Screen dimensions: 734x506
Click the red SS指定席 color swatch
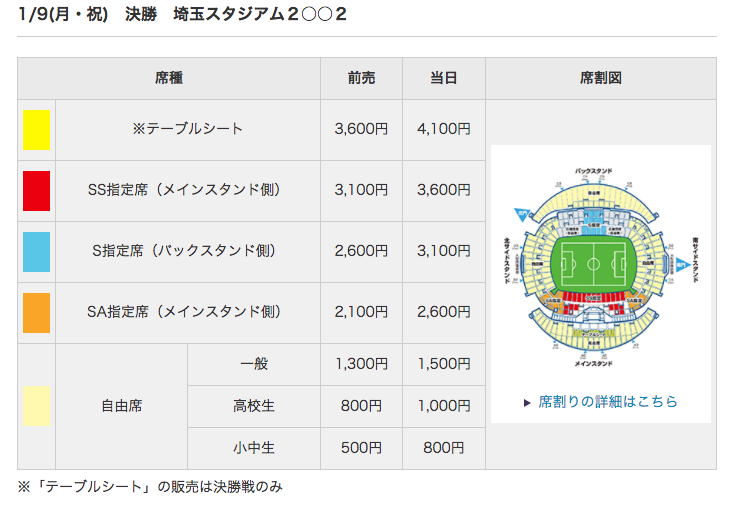pos(37,191)
